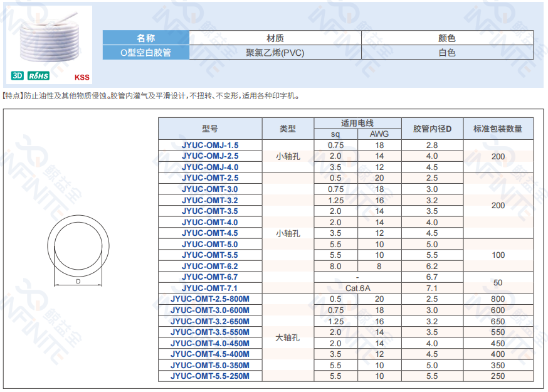Select model JYUC-OMT-3.5-550M

210,332
